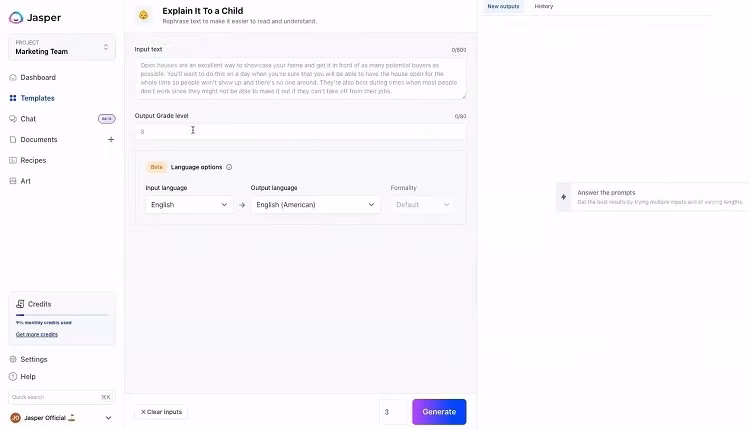750x430 pixels.
Task: Open the Output language dropdown
Action: click(315, 204)
